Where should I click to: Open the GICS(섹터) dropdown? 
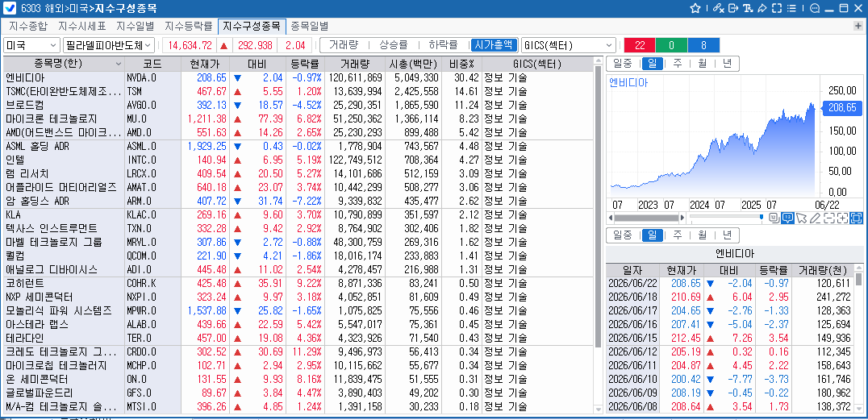(569, 45)
